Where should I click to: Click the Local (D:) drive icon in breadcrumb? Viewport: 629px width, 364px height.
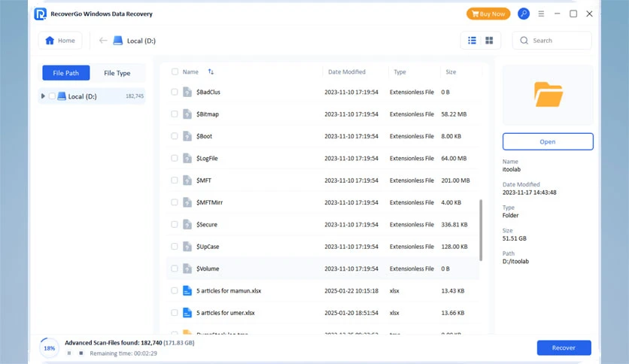(118, 41)
